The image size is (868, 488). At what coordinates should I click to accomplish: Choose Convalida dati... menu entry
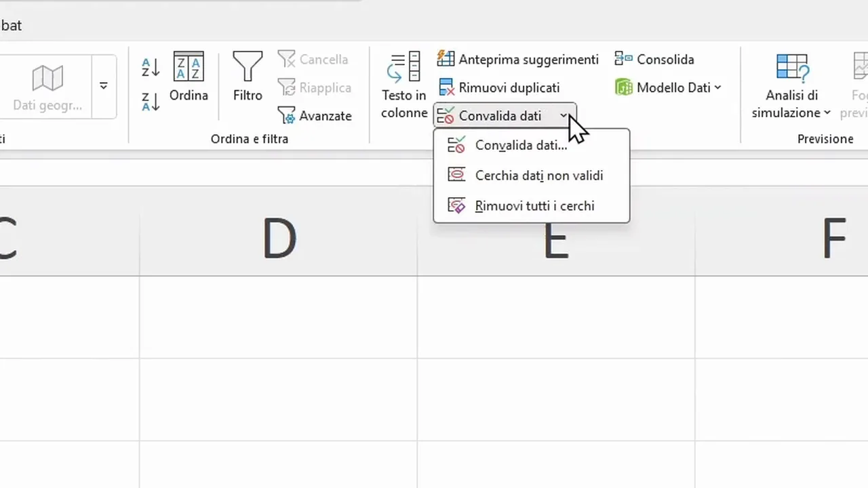(x=532, y=145)
